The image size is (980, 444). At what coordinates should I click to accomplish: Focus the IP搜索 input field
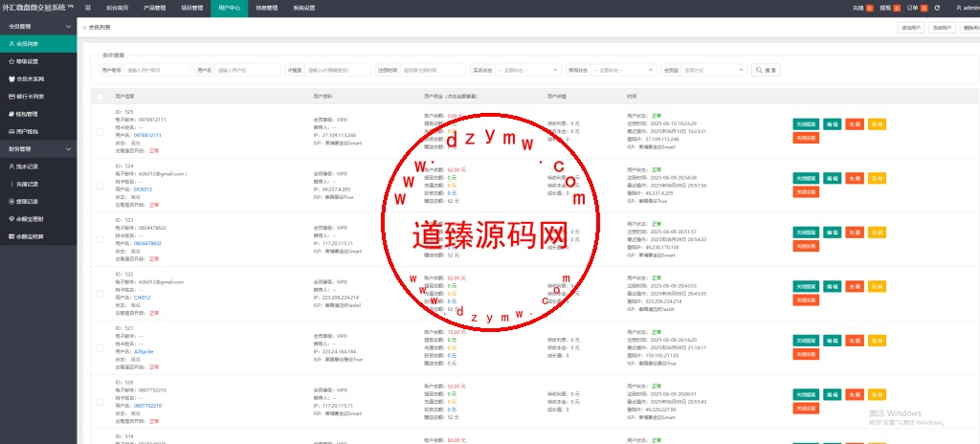point(338,70)
